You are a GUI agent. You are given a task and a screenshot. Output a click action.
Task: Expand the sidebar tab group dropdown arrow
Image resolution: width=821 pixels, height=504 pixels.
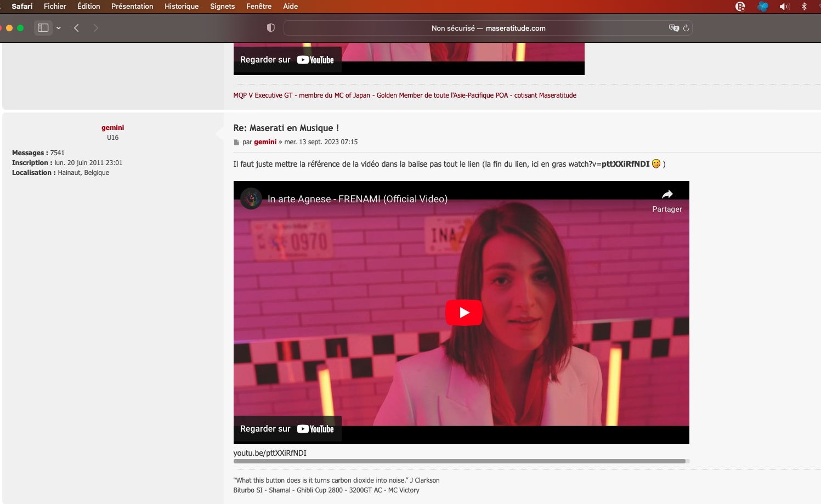pyautogui.click(x=59, y=28)
